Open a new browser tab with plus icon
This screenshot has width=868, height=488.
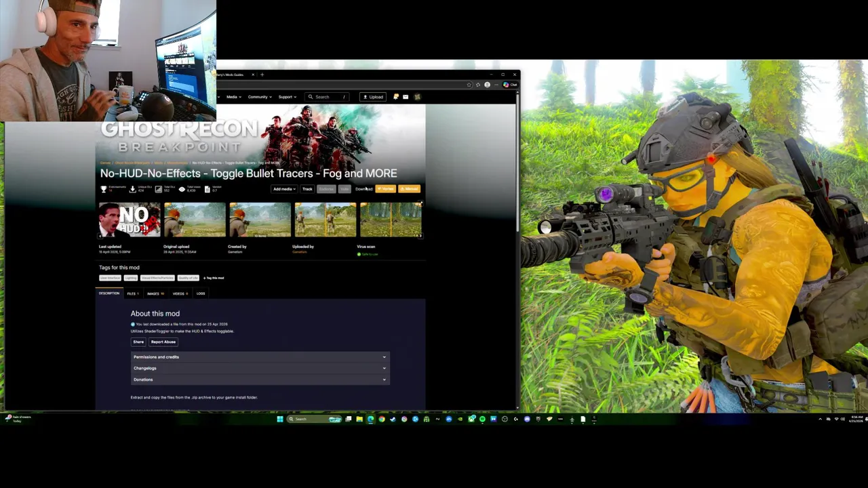[262, 75]
